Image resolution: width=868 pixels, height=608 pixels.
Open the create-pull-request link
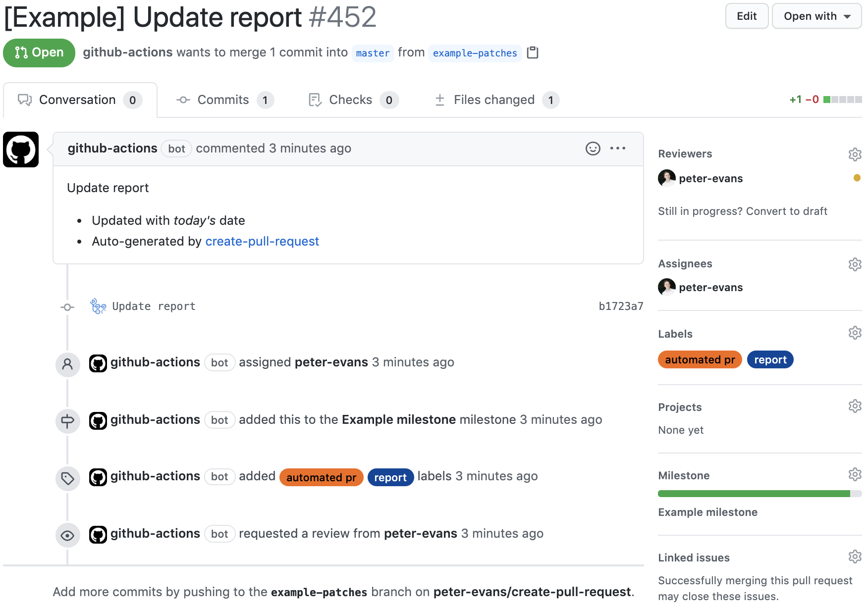click(262, 241)
